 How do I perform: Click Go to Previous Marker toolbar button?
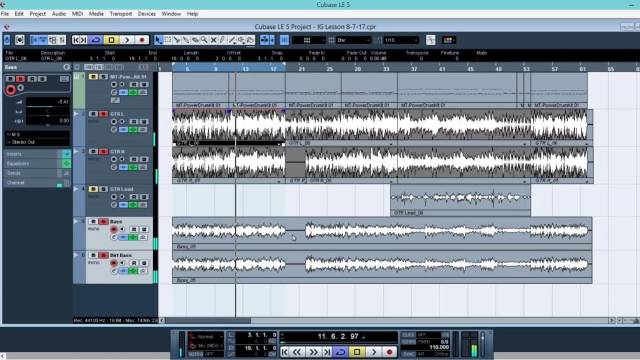[76, 40]
